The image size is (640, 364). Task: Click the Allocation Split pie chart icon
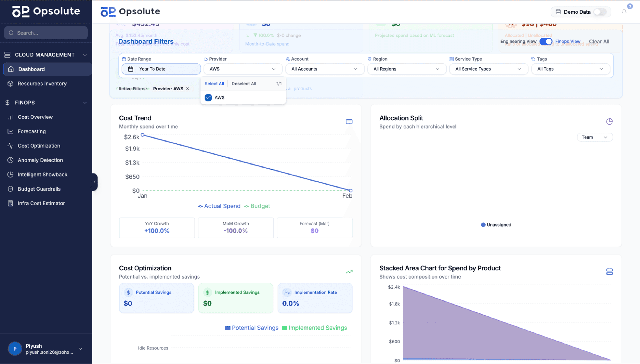click(609, 121)
